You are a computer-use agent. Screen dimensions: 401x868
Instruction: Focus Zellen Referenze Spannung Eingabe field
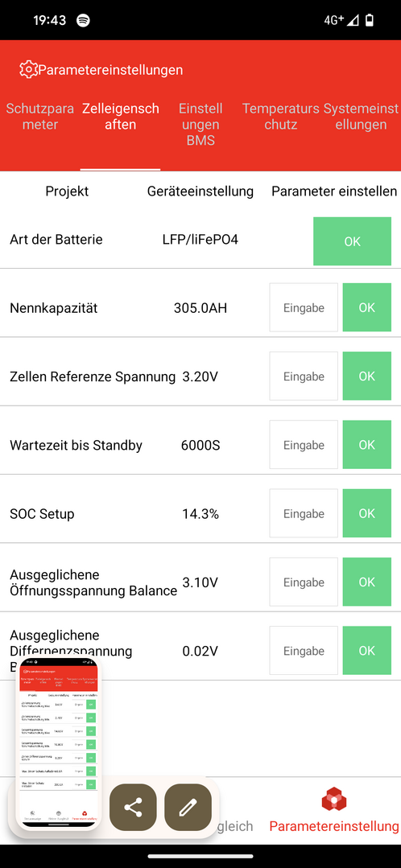(x=304, y=376)
